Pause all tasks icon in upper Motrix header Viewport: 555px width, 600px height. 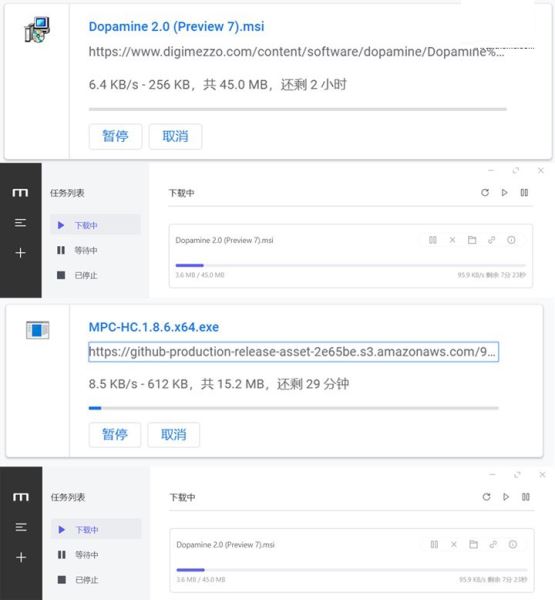tap(524, 192)
